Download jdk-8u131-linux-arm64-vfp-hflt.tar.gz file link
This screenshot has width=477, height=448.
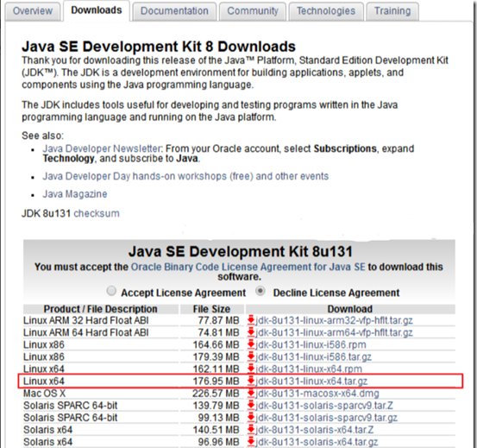tap(334, 332)
